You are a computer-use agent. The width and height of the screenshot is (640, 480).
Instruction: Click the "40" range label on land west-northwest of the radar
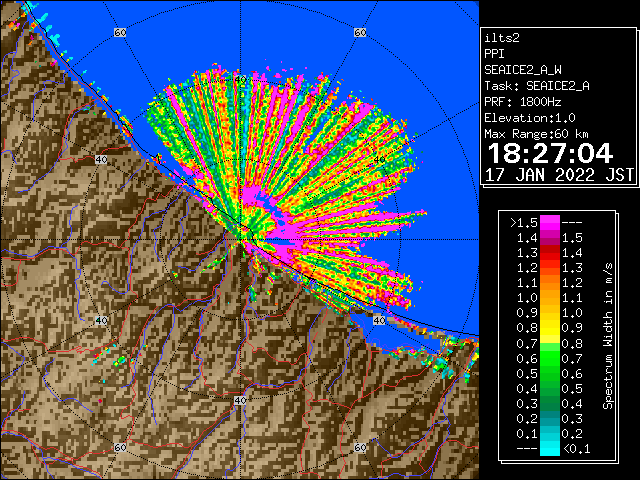(101, 159)
